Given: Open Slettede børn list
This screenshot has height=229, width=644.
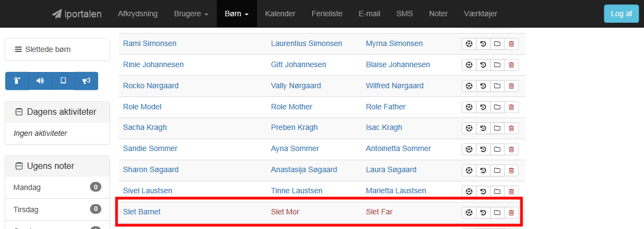Looking at the screenshot, I should [57, 49].
